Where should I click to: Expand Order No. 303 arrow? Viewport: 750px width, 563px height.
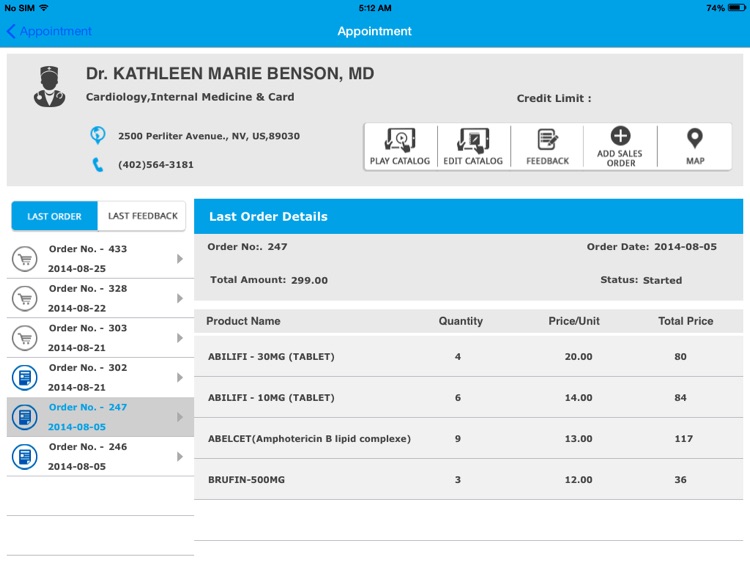[x=180, y=338]
